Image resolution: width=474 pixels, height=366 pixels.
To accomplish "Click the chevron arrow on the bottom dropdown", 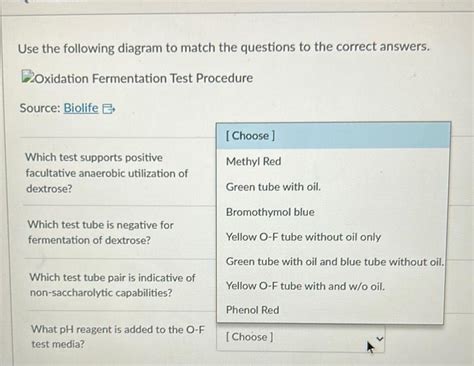I will pyautogui.click(x=379, y=339).
